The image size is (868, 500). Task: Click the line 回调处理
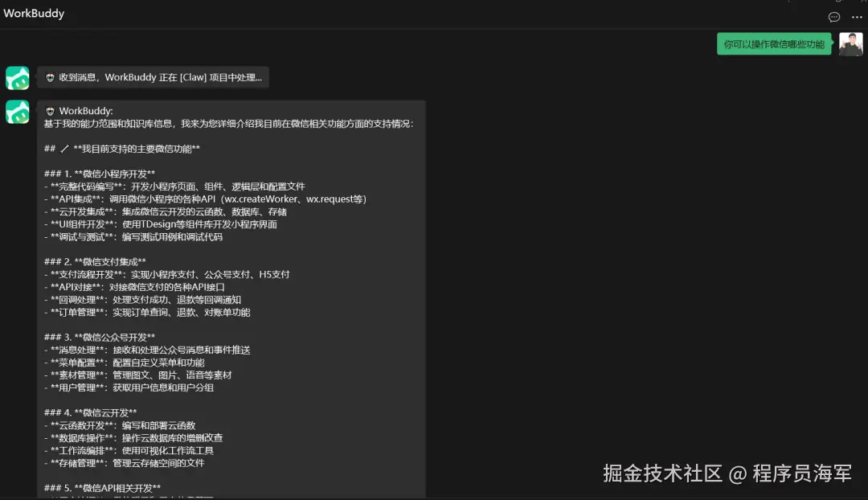[x=143, y=300]
